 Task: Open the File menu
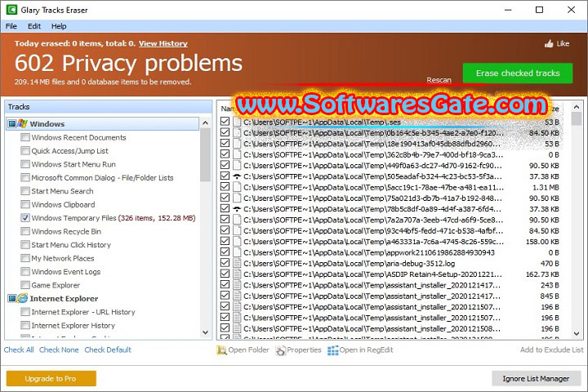point(11,26)
